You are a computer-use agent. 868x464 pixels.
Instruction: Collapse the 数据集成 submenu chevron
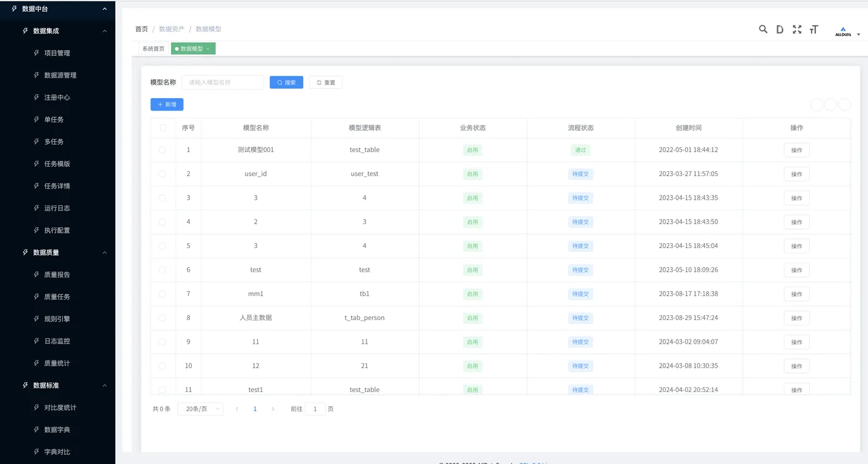coord(104,31)
